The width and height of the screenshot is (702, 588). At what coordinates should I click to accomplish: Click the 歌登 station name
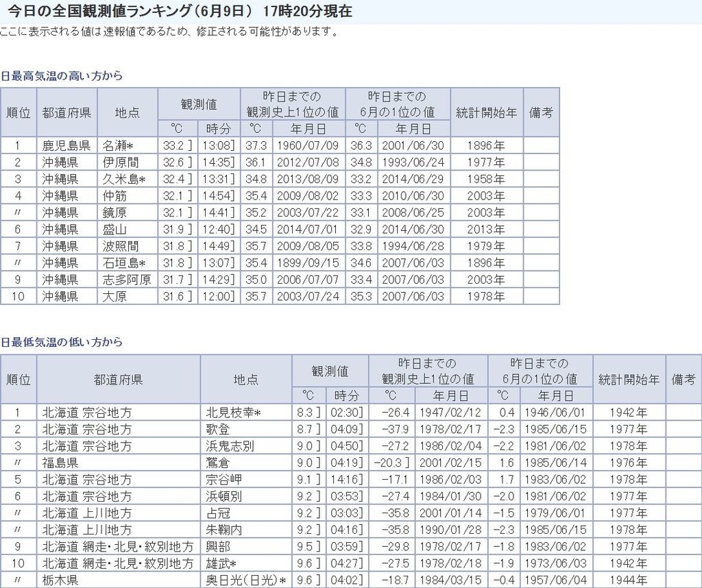tap(218, 430)
